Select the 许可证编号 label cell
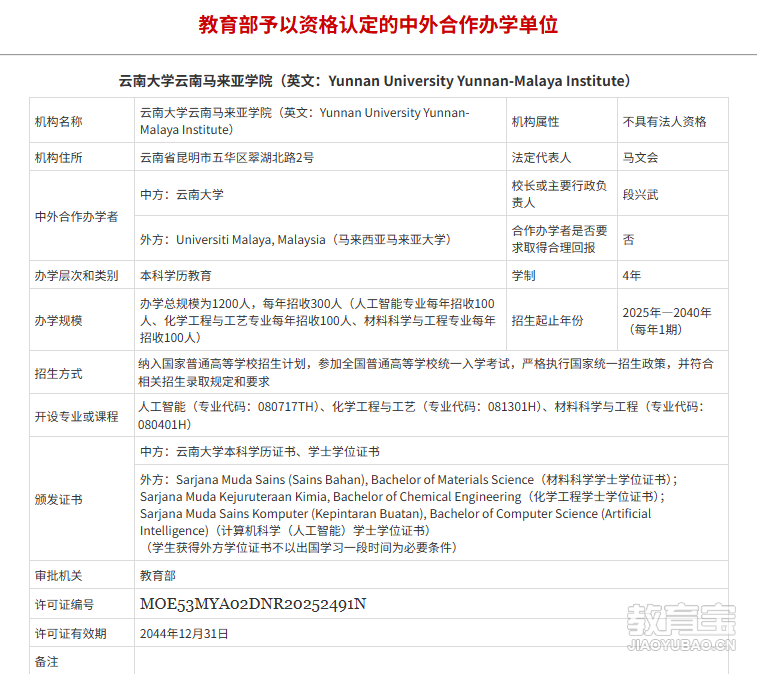Image resolution: width=757 pixels, height=674 pixels. pos(82,604)
